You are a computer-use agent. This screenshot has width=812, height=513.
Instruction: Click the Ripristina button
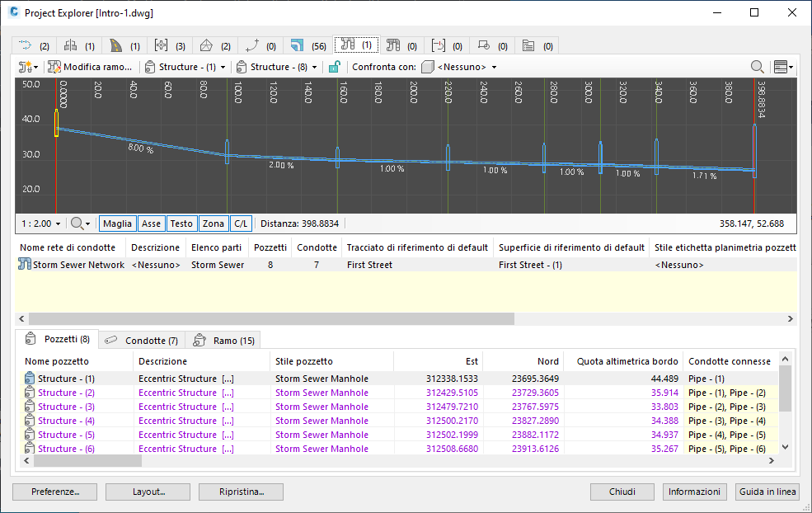[x=241, y=492]
